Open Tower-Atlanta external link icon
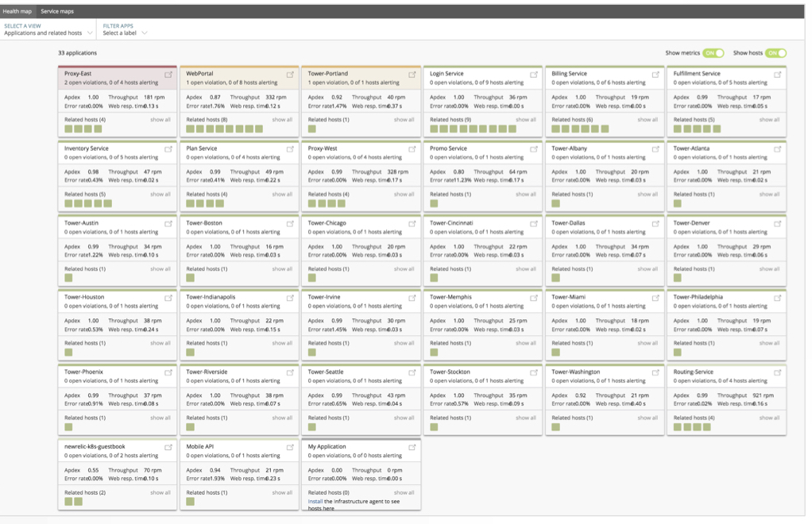Viewport: 812px width, 524px height. (x=777, y=149)
